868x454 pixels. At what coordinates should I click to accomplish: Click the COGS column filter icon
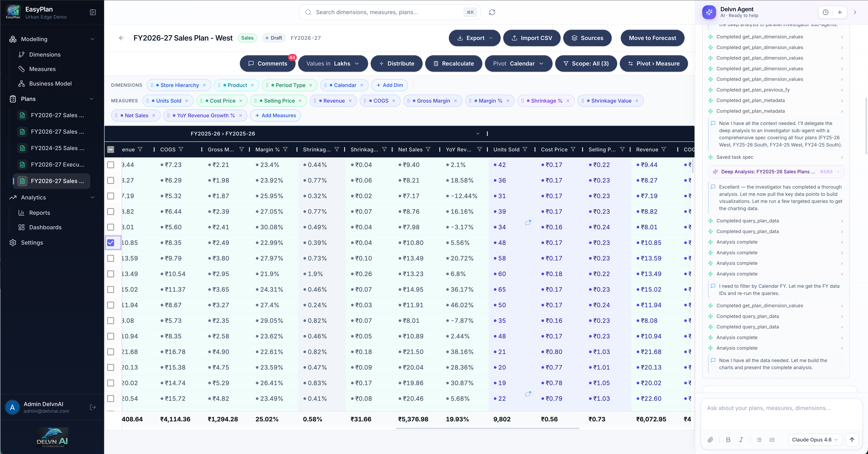(181, 149)
